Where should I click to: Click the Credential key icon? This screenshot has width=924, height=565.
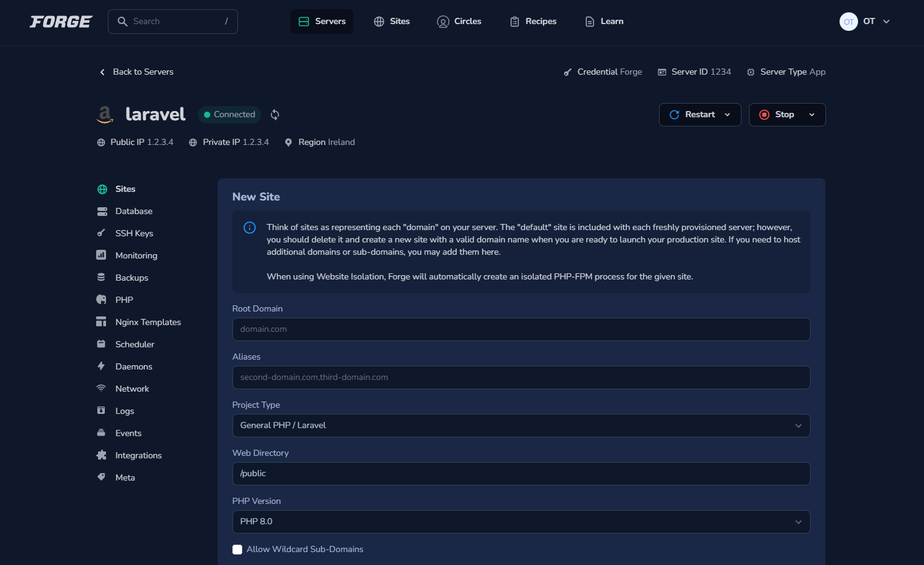point(568,72)
